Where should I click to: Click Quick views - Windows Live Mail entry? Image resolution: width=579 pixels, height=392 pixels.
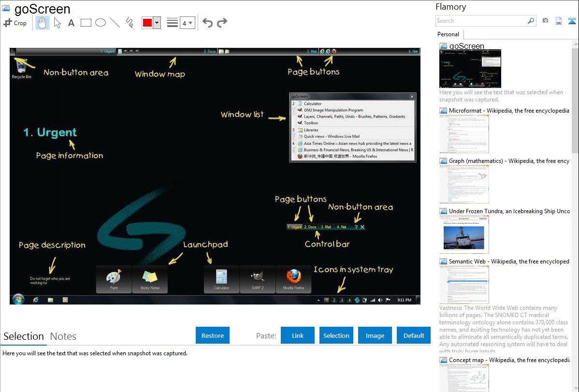click(332, 136)
